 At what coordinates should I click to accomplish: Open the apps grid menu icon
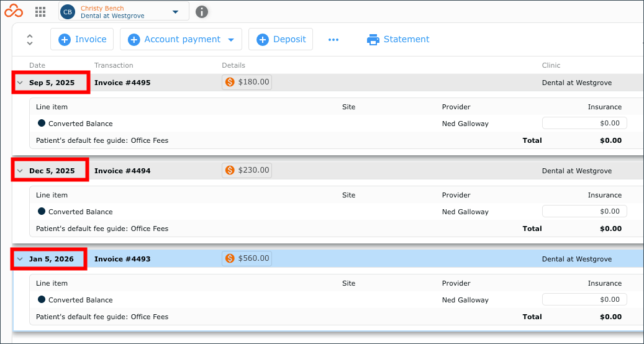point(40,12)
